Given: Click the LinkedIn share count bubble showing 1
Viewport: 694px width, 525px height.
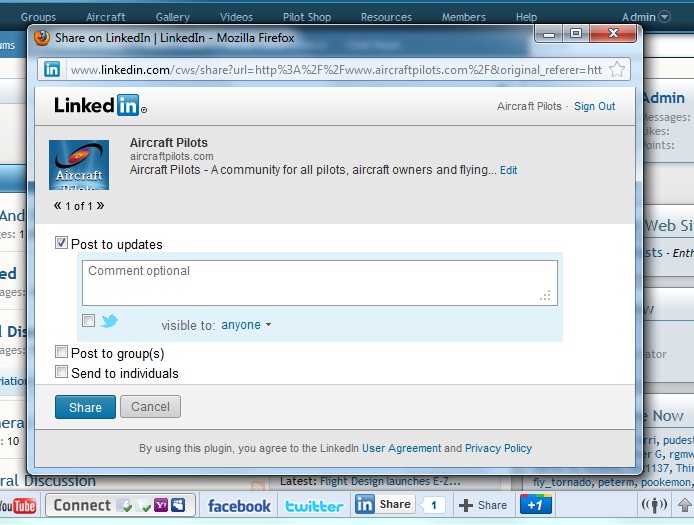Looking at the screenshot, I should tap(433, 505).
